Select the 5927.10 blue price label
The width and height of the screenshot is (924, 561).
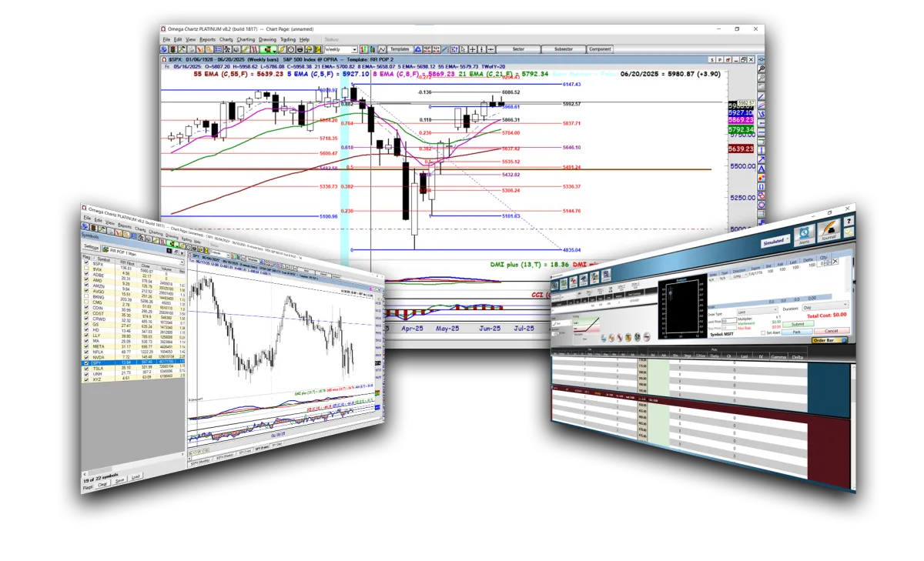tap(741, 112)
